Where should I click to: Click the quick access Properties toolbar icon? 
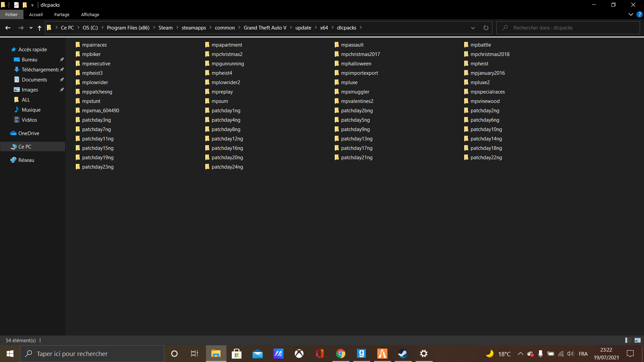point(16,5)
